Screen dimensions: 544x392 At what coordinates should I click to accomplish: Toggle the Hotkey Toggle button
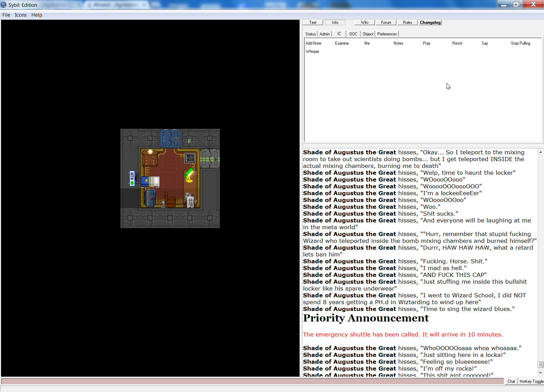pyautogui.click(x=531, y=381)
